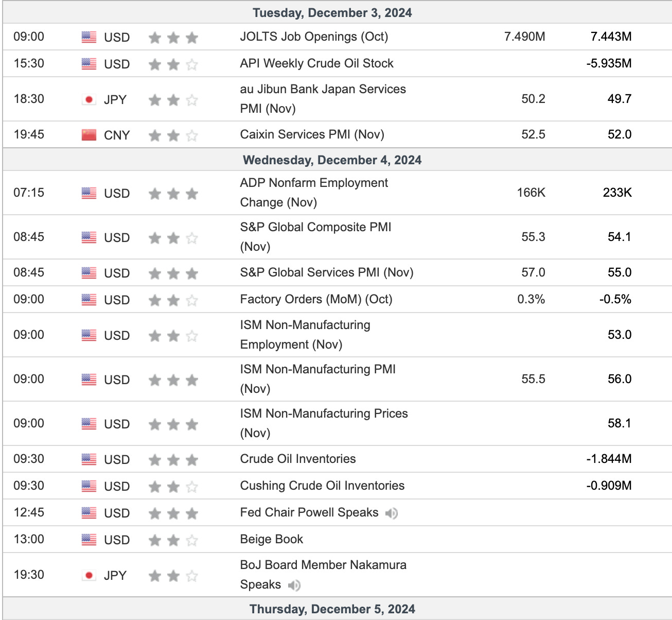Click importance stars for Fed Chair Powell Speaks
This screenshot has width=672, height=620.
coord(173,513)
